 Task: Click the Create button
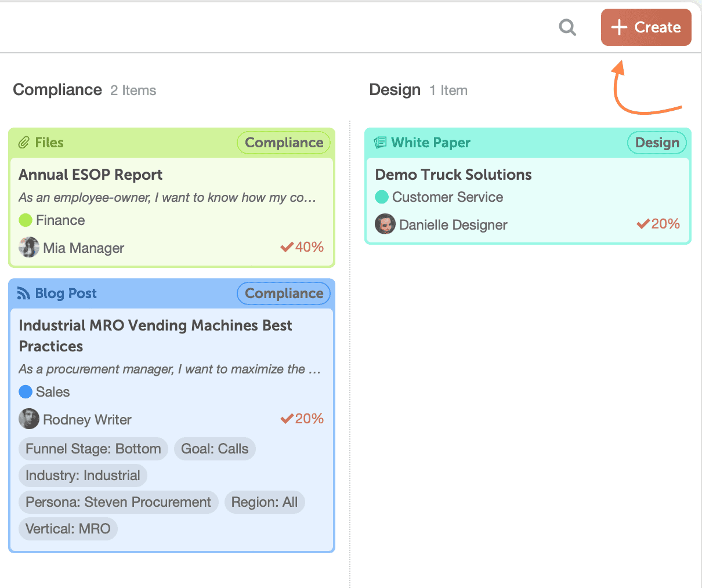pyautogui.click(x=646, y=27)
